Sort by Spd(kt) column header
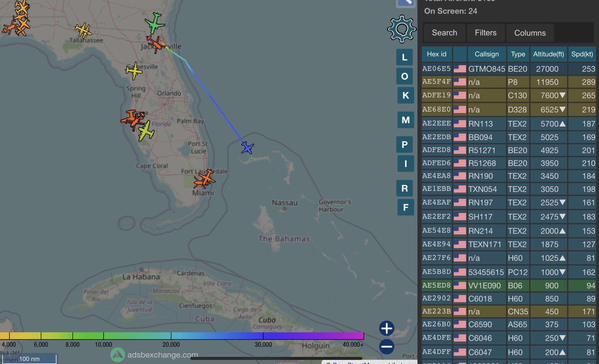Screen dimensions: 599x364 [x=582, y=54]
